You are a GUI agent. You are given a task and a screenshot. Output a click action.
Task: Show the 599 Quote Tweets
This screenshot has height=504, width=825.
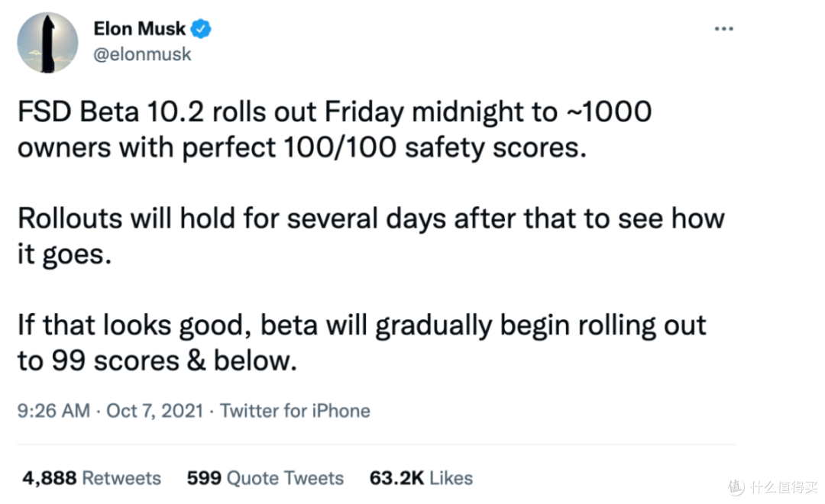[x=265, y=478]
